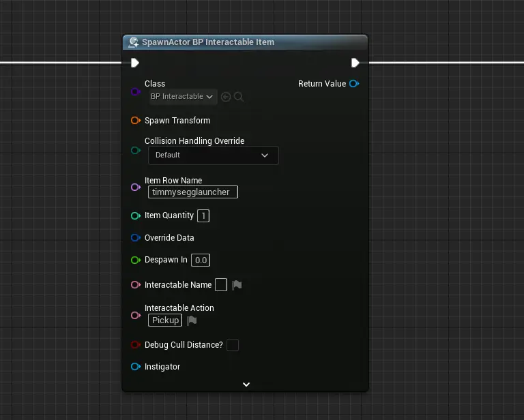This screenshot has height=420, width=524.
Task: Browse to Class asset with magnifier icon
Action: 238,97
